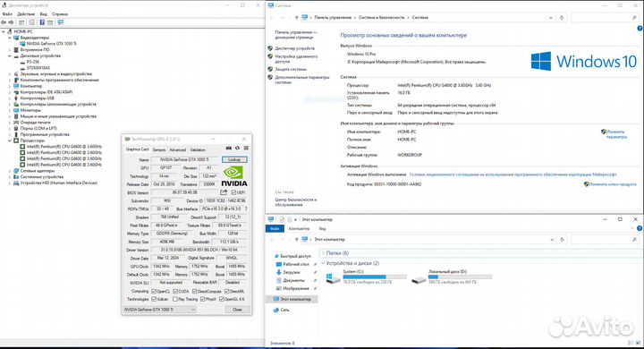Toggle the UEFI checkbox in GPU-Z
This screenshot has height=349, width=644.
coord(233,192)
